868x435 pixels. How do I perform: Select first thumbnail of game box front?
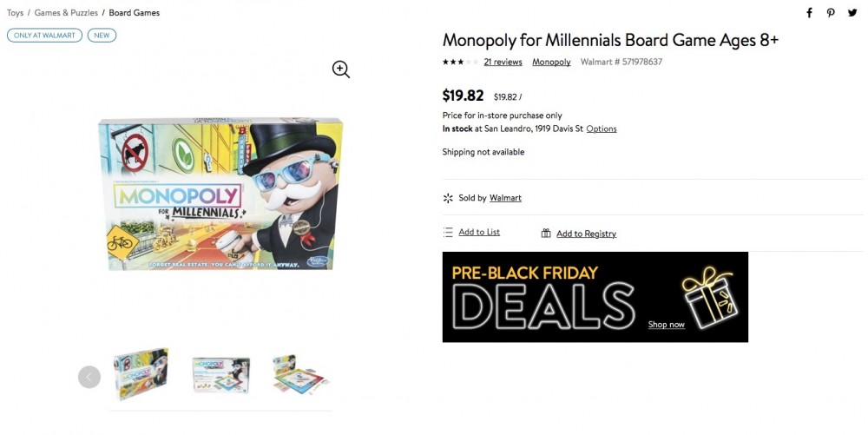tap(141, 374)
